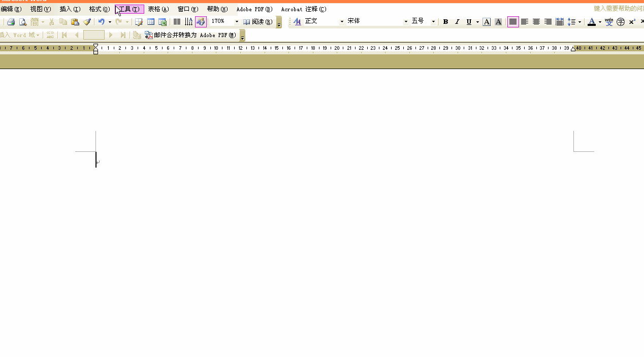The height and width of the screenshot is (357, 644).
Task: Open the 格式 (Format) menu
Action: pyautogui.click(x=100, y=9)
